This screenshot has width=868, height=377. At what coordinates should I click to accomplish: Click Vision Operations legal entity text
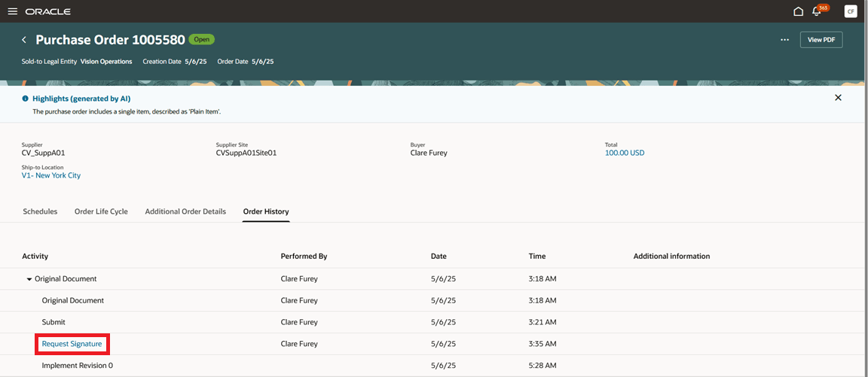coord(106,62)
